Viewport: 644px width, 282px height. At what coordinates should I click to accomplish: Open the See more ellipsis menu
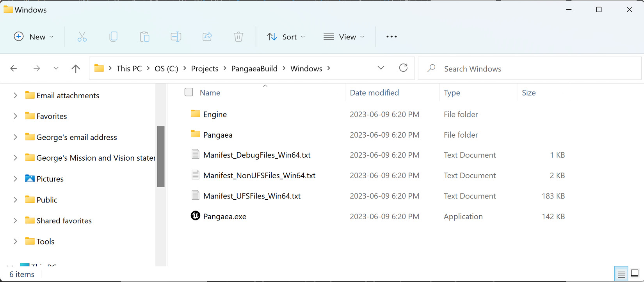391,37
